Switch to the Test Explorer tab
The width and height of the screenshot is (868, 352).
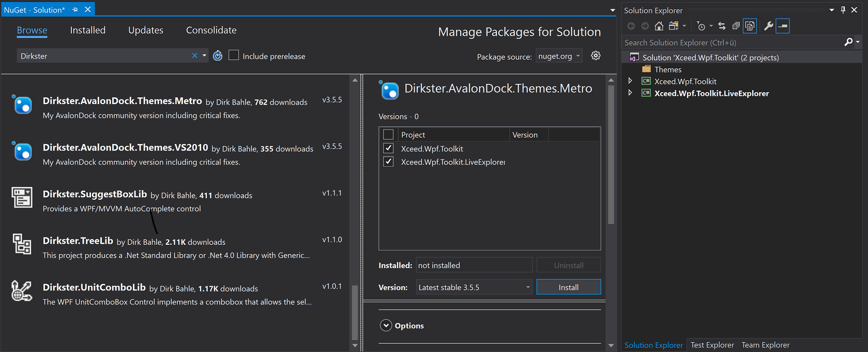(712, 345)
